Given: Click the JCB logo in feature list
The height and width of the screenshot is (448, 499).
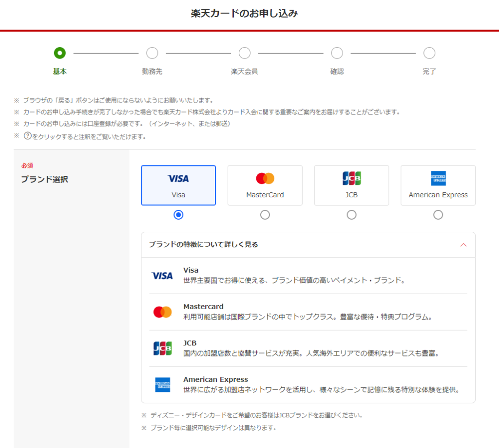Looking at the screenshot, I should pyautogui.click(x=162, y=349).
